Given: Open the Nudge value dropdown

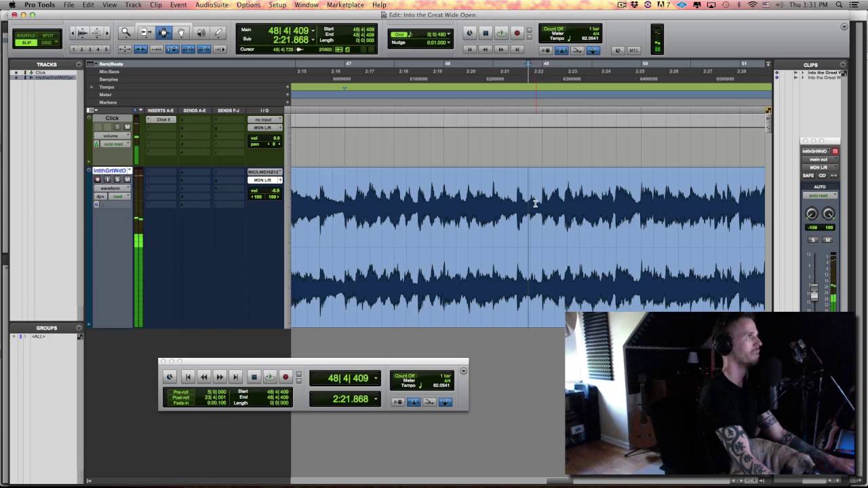Looking at the screenshot, I should (x=449, y=43).
